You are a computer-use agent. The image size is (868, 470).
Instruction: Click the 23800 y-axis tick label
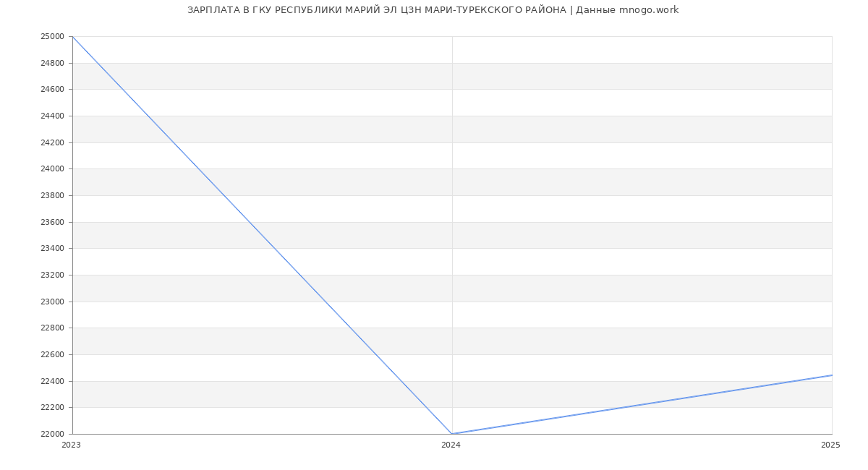(52, 196)
